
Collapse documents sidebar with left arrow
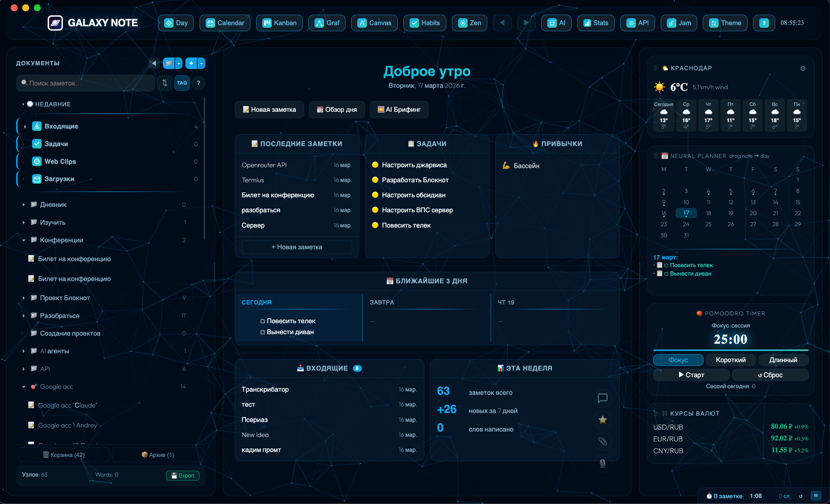point(154,63)
